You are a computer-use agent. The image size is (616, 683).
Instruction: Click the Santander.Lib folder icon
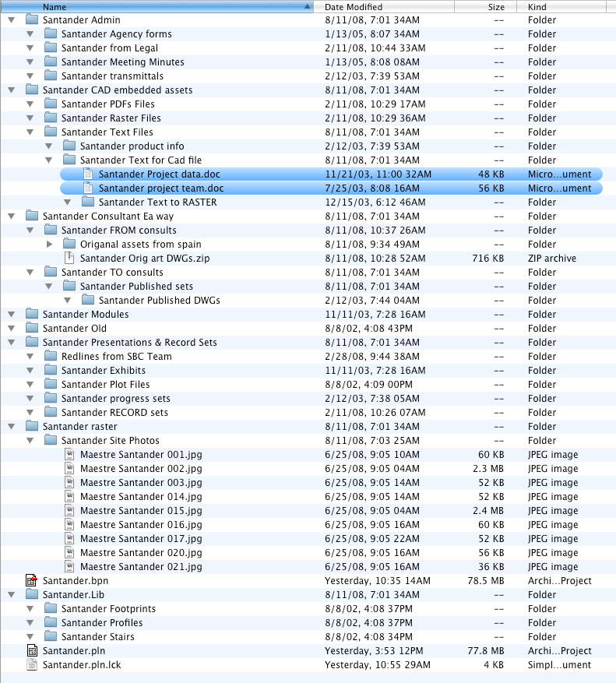32,594
